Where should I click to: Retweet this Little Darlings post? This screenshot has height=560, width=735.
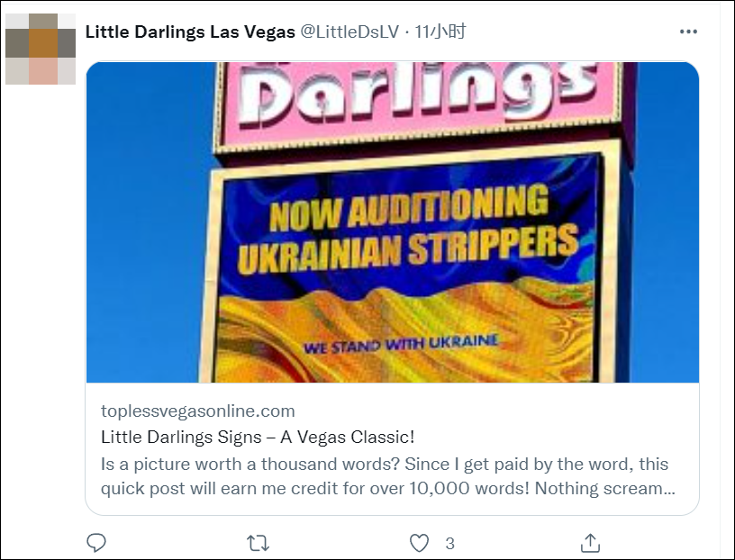(258, 543)
